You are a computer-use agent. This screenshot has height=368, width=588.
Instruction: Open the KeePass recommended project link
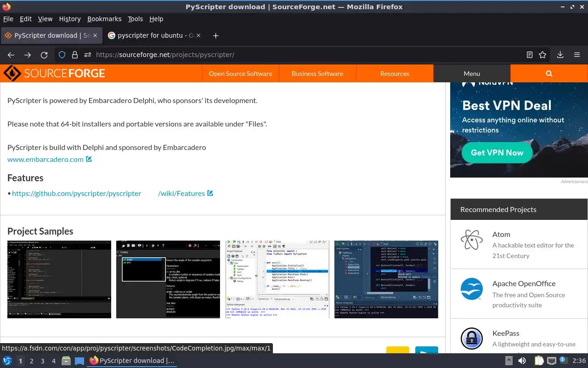tap(506, 333)
